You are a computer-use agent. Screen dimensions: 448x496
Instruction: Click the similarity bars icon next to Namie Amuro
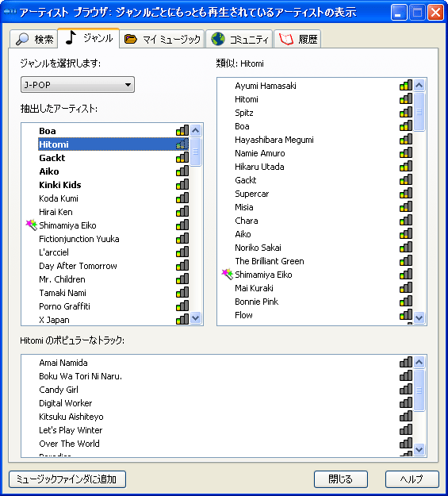click(406, 153)
